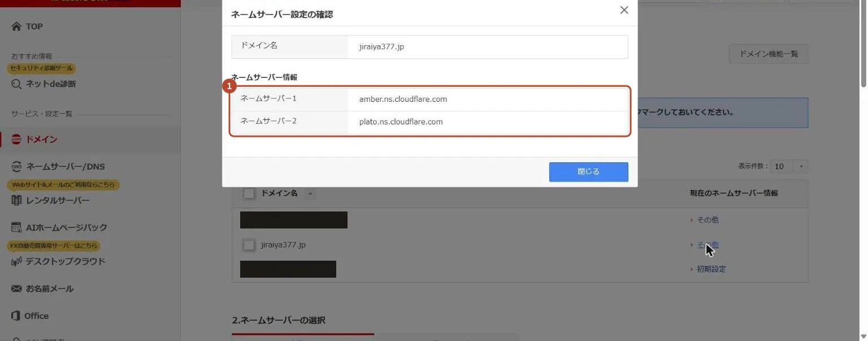
Task: Click jiraiya377.jp in the domain list
Action: tap(284, 245)
